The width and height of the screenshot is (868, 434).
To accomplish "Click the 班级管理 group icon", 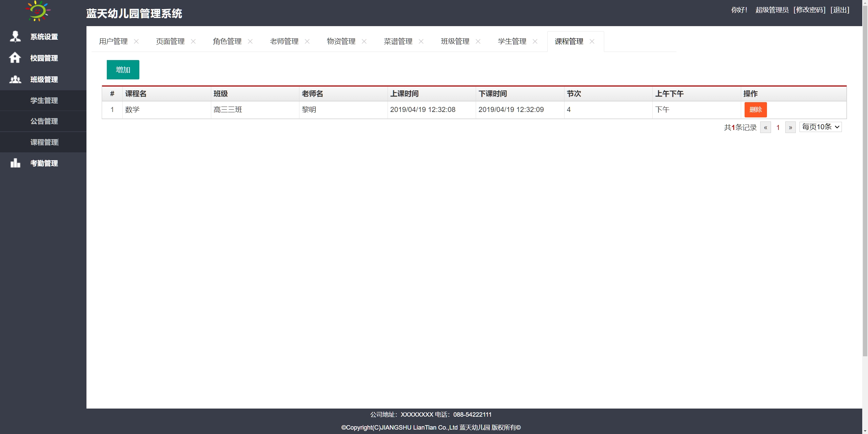I will click(15, 79).
